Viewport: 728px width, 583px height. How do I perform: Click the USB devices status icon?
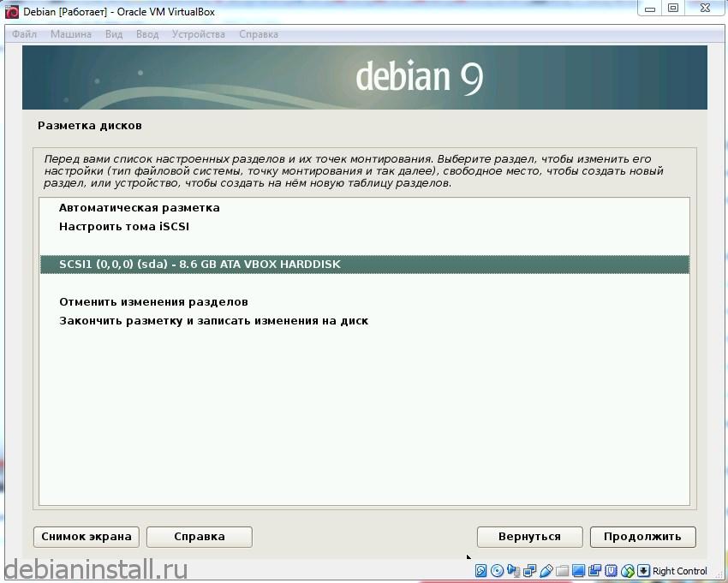tap(546, 570)
